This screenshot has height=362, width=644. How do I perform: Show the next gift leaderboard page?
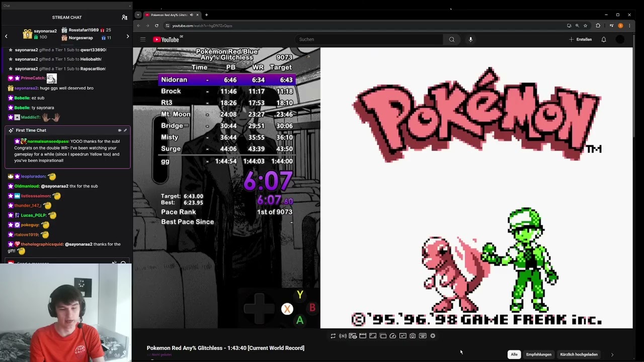pos(127,36)
